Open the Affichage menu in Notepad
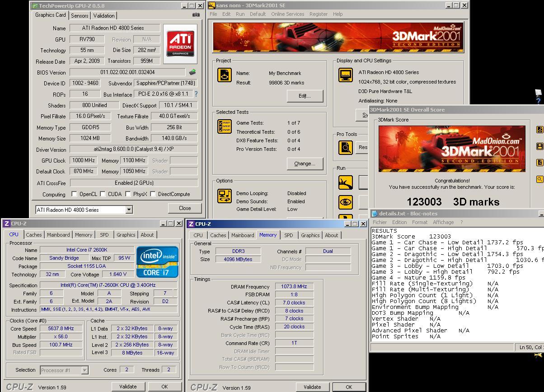 [x=443, y=222]
